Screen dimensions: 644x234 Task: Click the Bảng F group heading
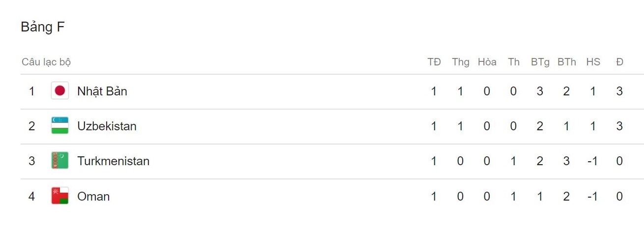[43, 27]
